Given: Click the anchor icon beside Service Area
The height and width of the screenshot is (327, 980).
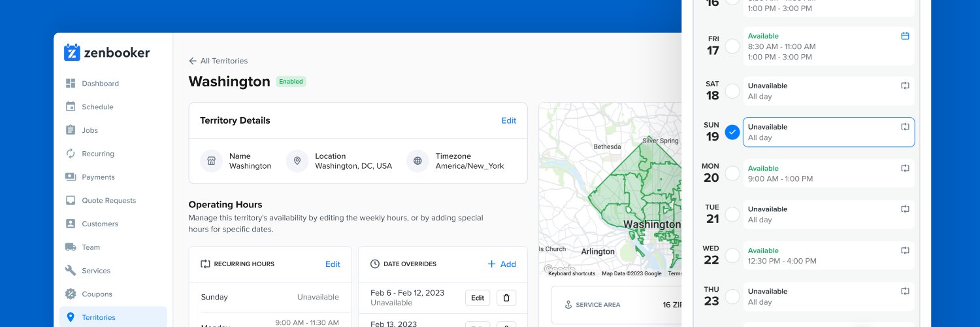Looking at the screenshot, I should (568, 305).
